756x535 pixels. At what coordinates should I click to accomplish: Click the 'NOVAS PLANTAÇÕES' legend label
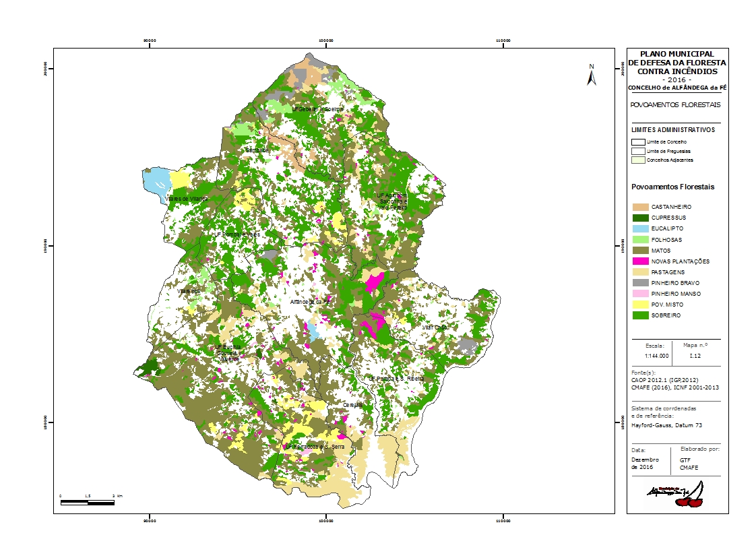pyautogui.click(x=681, y=261)
